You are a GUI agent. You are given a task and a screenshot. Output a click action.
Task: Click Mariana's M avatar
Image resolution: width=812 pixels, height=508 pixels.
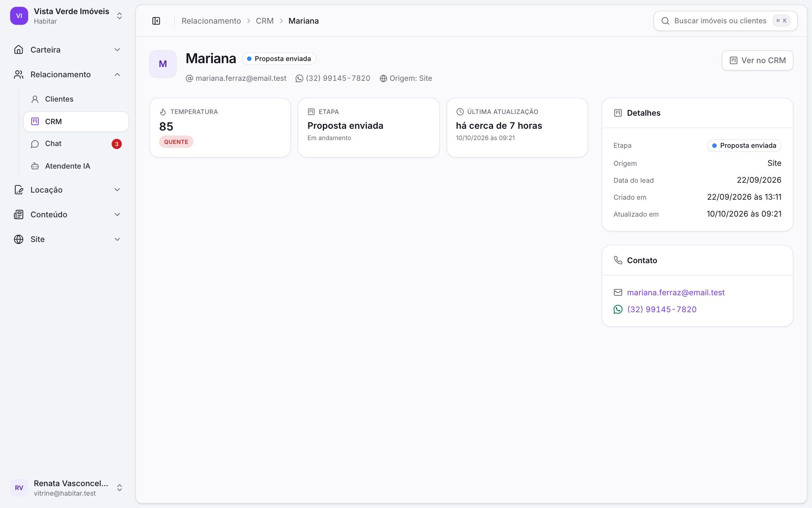163,64
